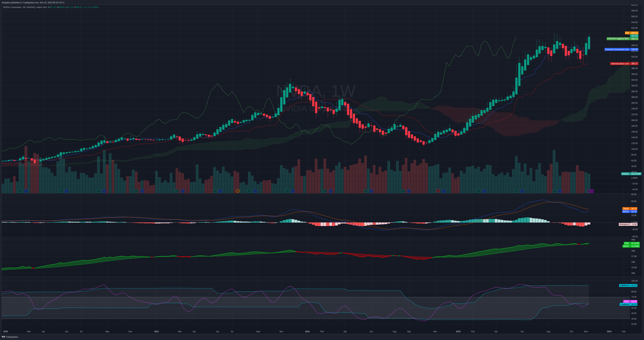The height and width of the screenshot is (340, 644).
Task: Select the Ichimoku Lagging Span price label
Action: pos(622,39)
